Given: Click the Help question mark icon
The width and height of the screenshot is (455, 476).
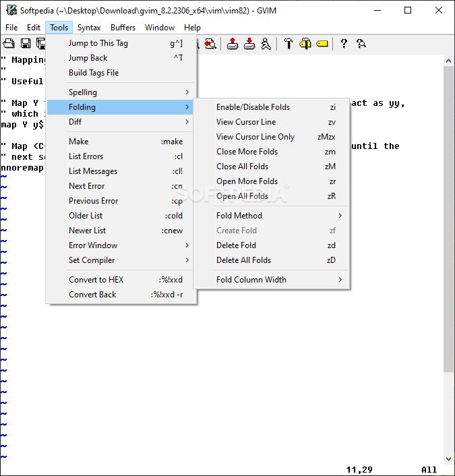Looking at the screenshot, I should [344, 44].
